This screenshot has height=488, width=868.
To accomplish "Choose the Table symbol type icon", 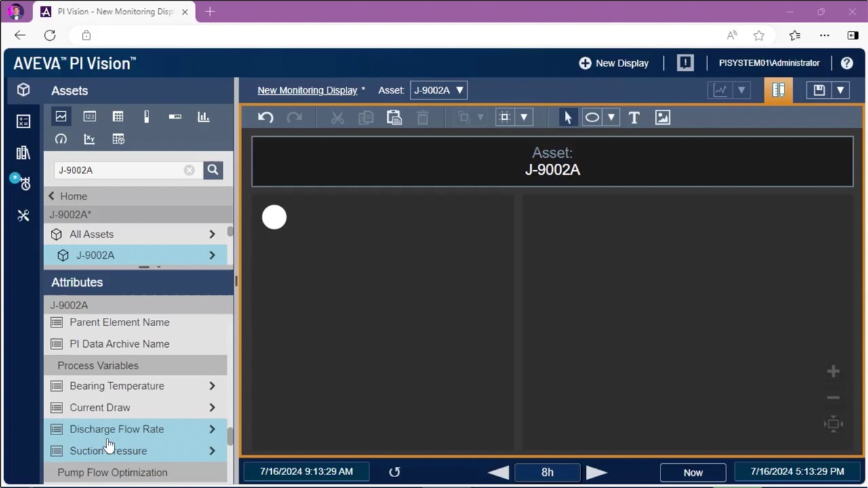I will point(118,117).
